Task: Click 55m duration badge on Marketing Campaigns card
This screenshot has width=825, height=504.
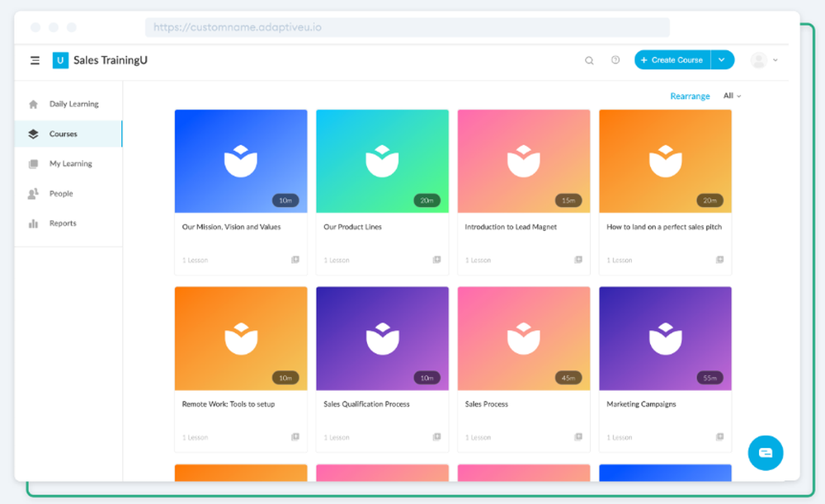Action: pyautogui.click(x=710, y=378)
